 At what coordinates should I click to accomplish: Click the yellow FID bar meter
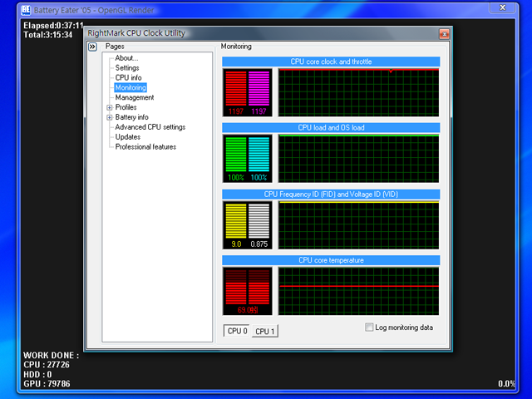pos(236,220)
